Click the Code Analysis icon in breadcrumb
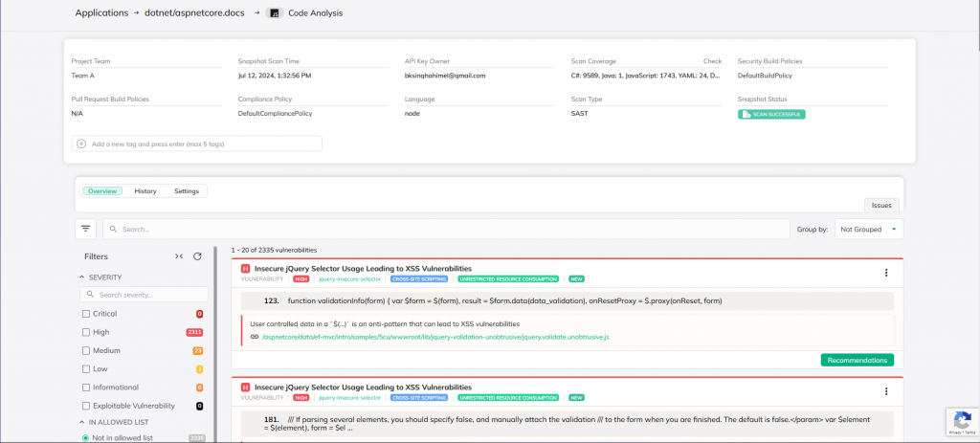The width and height of the screenshot is (980, 443). (274, 13)
